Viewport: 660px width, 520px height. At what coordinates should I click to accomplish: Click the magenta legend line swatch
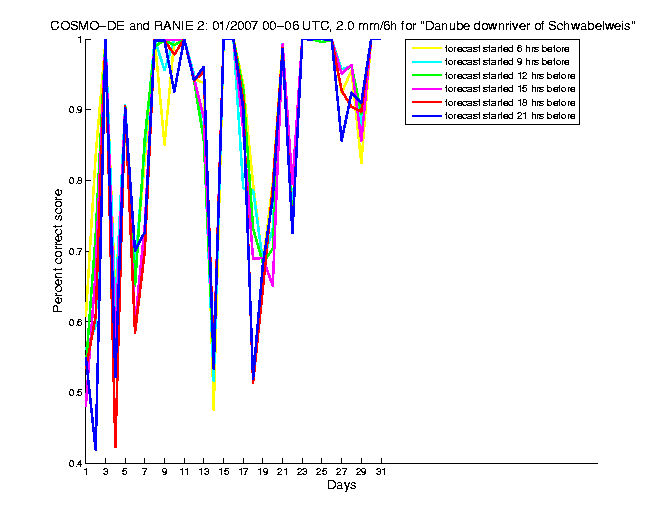coord(427,89)
